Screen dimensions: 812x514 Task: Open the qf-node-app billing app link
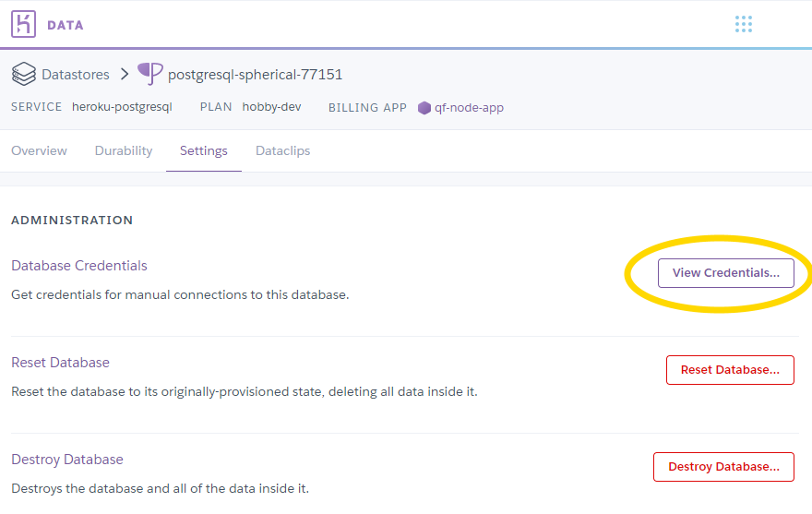tap(469, 107)
